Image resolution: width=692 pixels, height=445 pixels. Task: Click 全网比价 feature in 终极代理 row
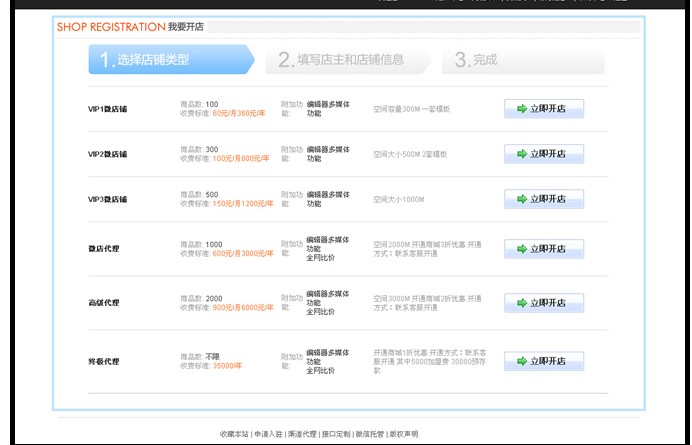pyautogui.click(x=320, y=371)
